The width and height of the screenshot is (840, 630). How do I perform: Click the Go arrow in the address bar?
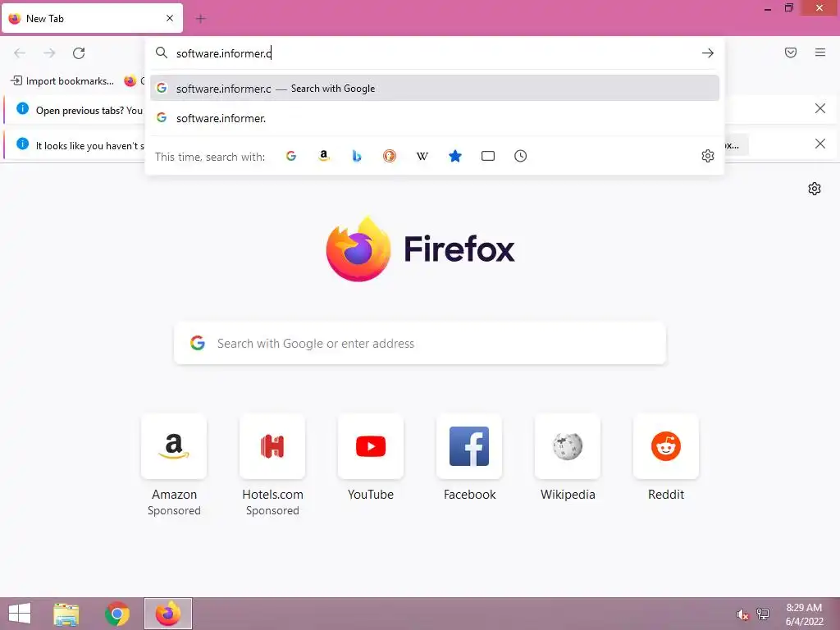click(708, 53)
